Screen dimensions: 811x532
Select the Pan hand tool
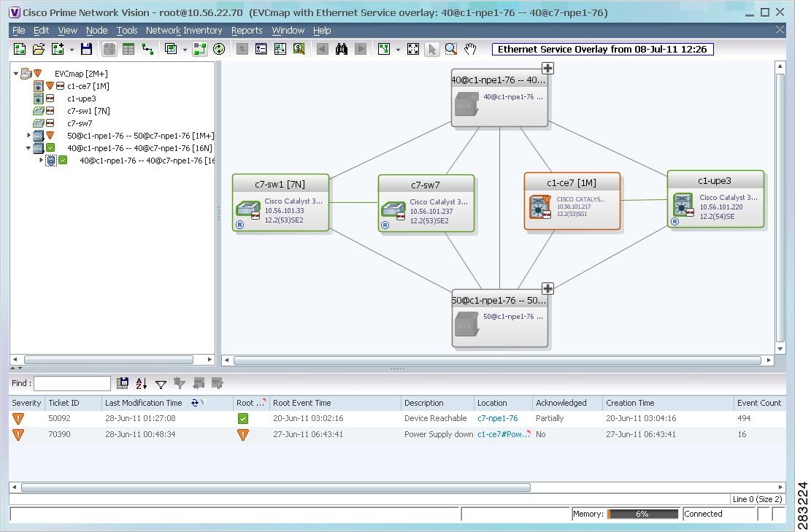point(469,49)
